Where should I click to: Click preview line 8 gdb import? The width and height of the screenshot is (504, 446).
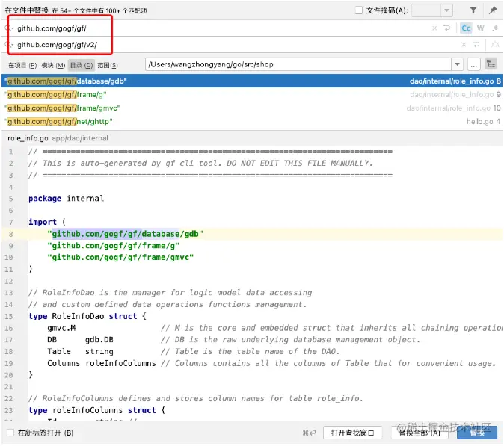coord(126,234)
